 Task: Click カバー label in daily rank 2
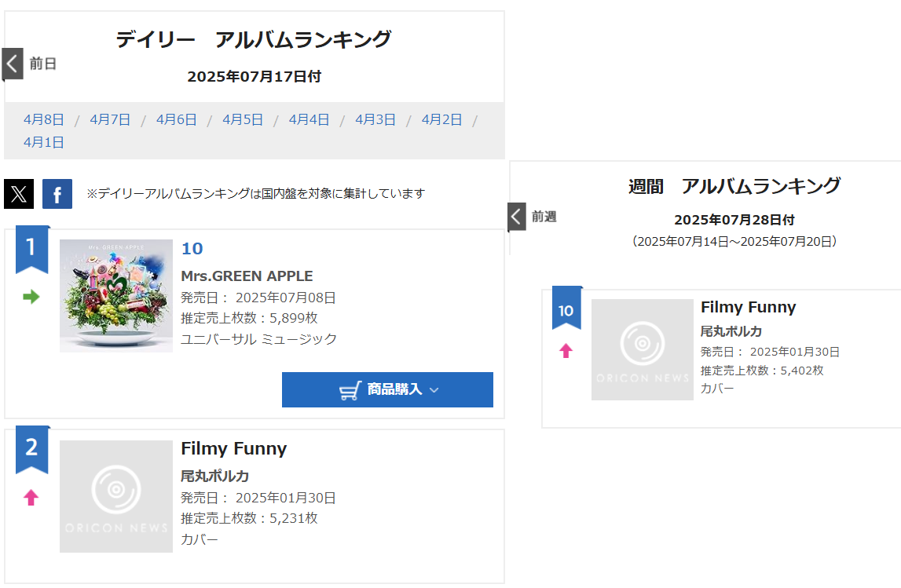(x=200, y=540)
